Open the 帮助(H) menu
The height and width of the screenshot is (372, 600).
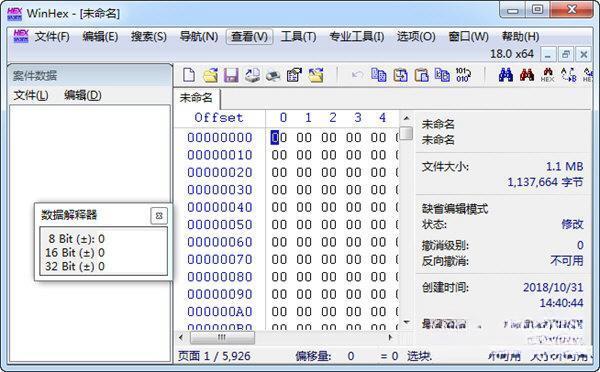[520, 37]
